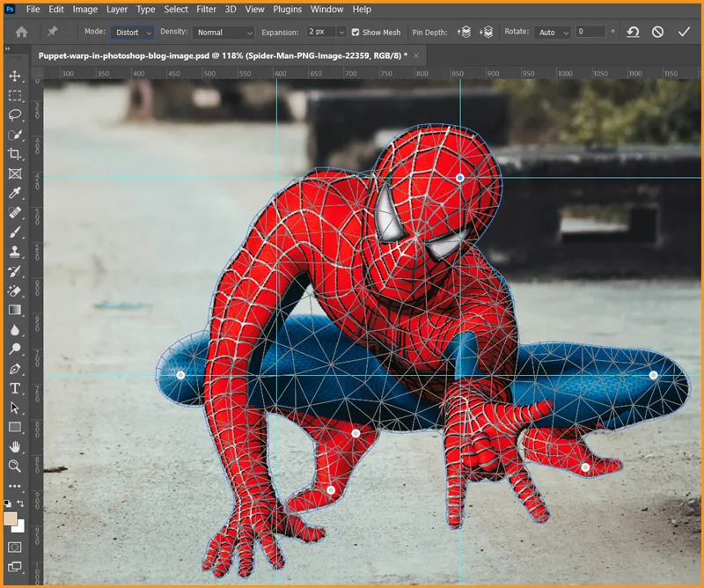This screenshot has width=704, height=588.
Task: Swap foreground and background colors
Action: pos(21,504)
